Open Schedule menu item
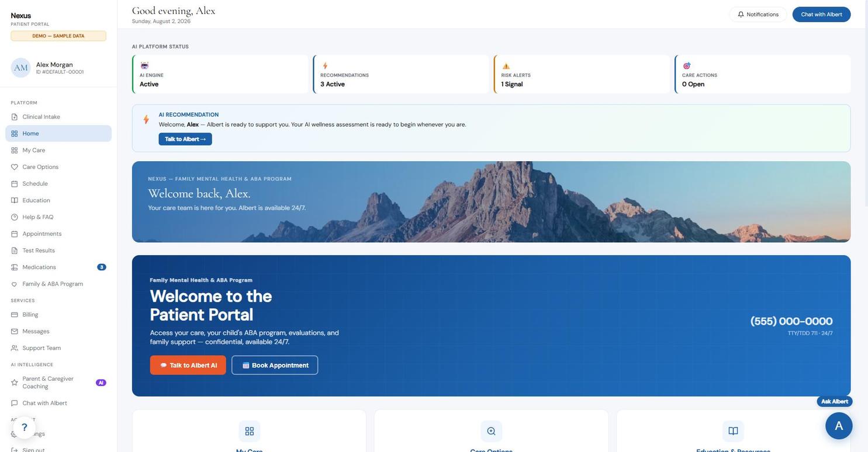 tap(58, 184)
